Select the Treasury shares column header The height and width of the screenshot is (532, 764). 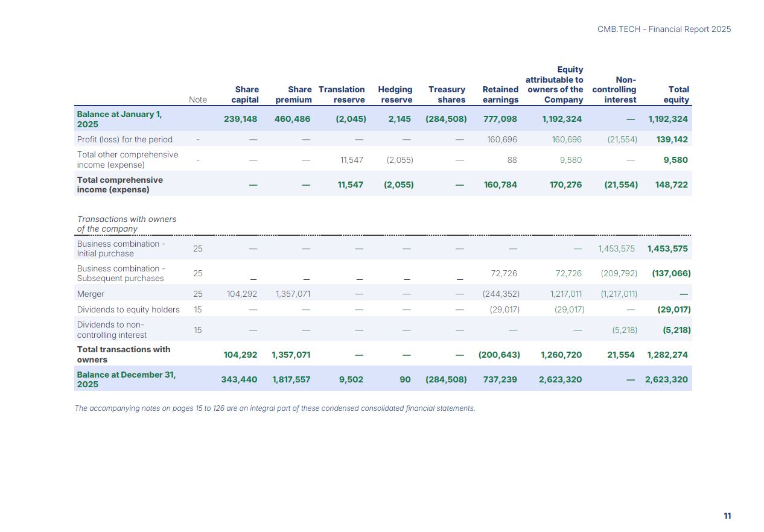point(447,95)
